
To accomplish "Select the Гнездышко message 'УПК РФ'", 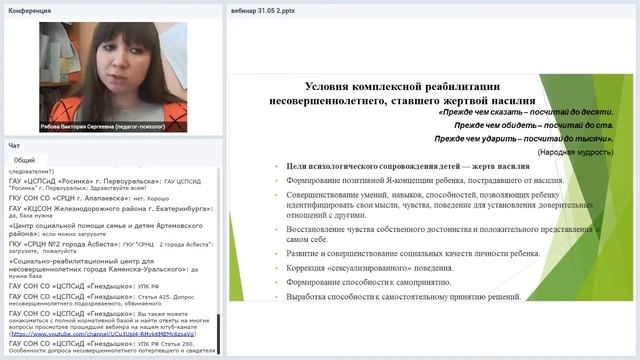I will click(84, 287).
